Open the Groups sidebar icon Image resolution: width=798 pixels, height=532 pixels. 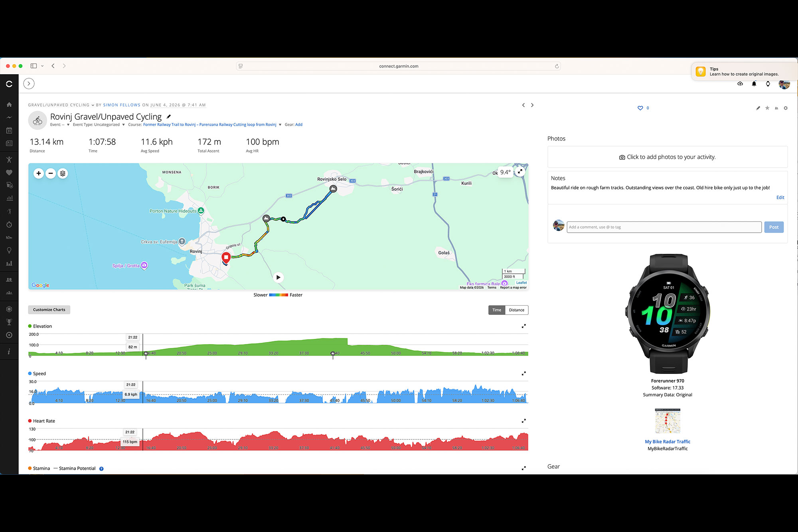[x=9, y=293]
